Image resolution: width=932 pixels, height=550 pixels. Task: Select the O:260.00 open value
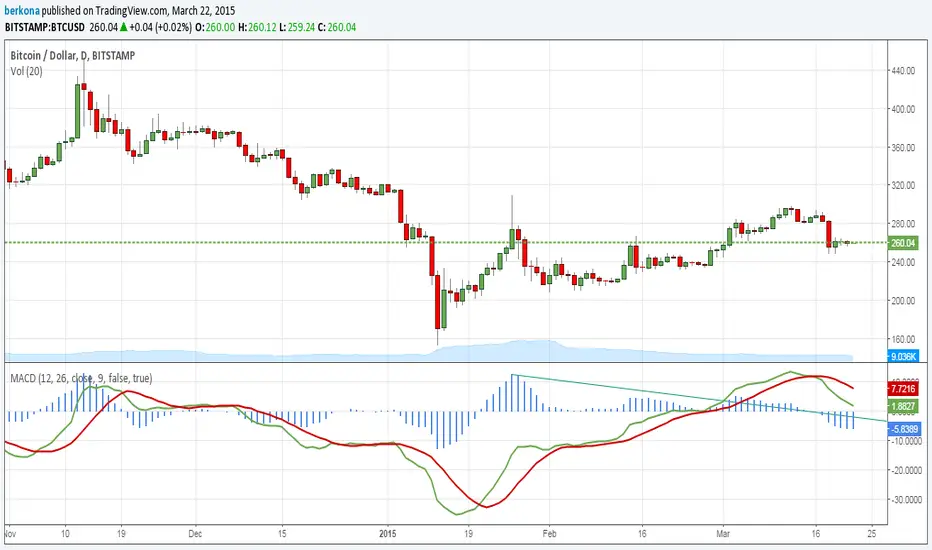pyautogui.click(x=215, y=27)
